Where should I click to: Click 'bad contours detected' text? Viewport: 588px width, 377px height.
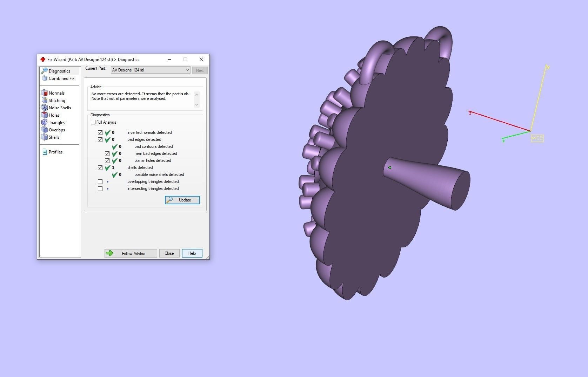(x=153, y=146)
